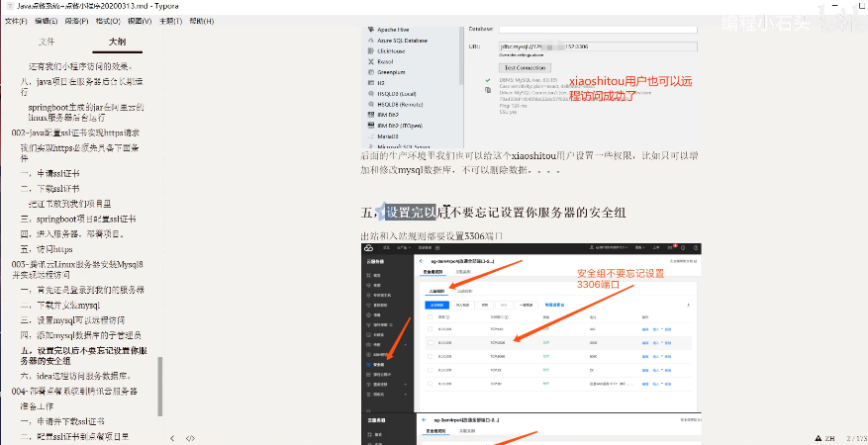
Task: Jump to 一，申请并下载ssl证书 under 004
Action: pyautogui.click(x=62, y=421)
